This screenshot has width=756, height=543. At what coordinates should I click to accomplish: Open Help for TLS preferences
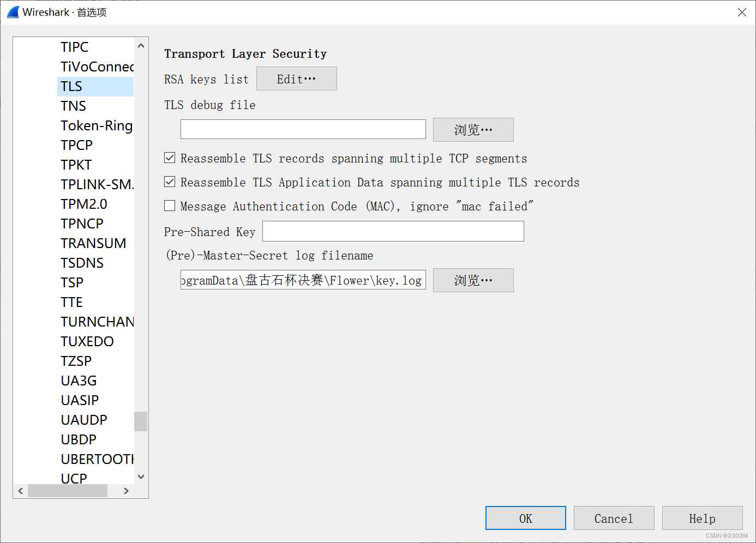[x=703, y=518]
